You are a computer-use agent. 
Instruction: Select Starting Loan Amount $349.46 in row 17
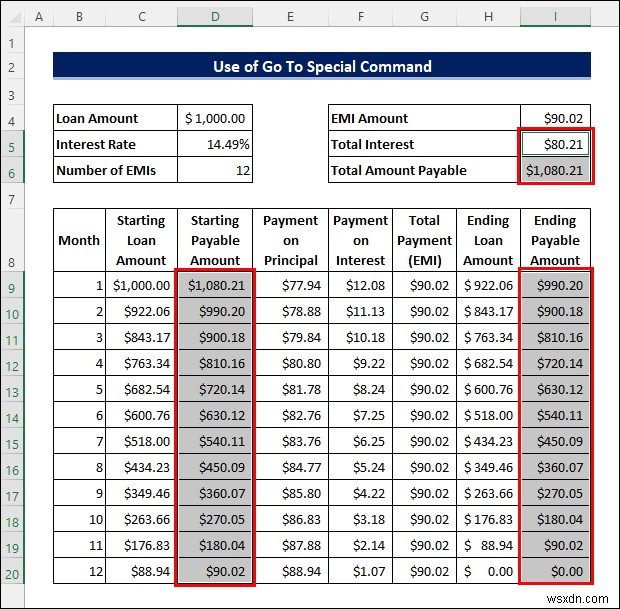[x=142, y=493]
